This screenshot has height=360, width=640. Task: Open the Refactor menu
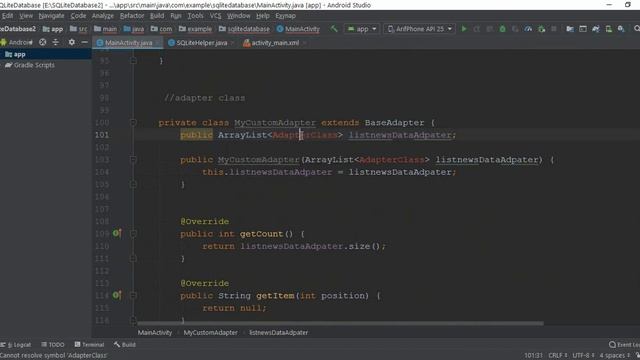[x=132, y=16]
